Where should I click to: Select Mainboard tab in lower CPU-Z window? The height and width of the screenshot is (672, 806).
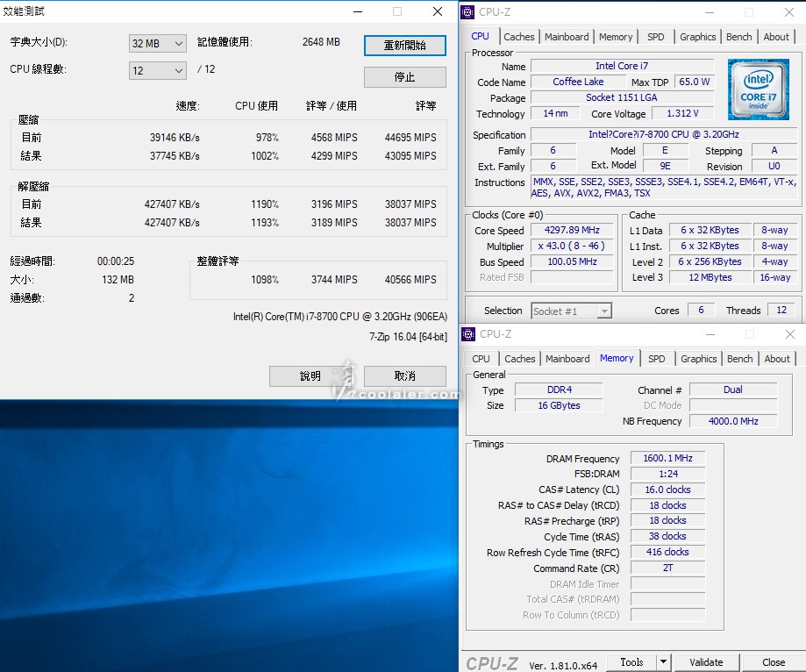pos(567,359)
